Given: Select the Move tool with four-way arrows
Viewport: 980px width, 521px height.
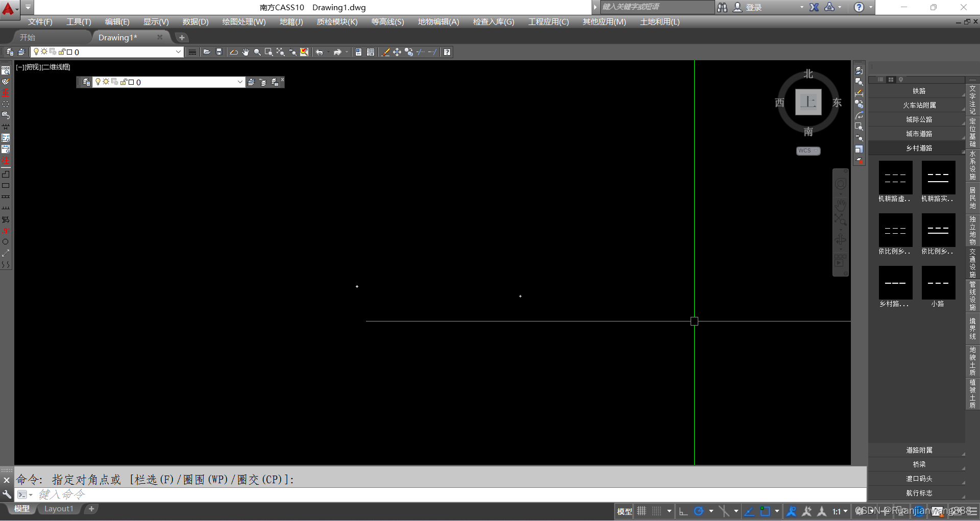Looking at the screenshot, I should (397, 52).
